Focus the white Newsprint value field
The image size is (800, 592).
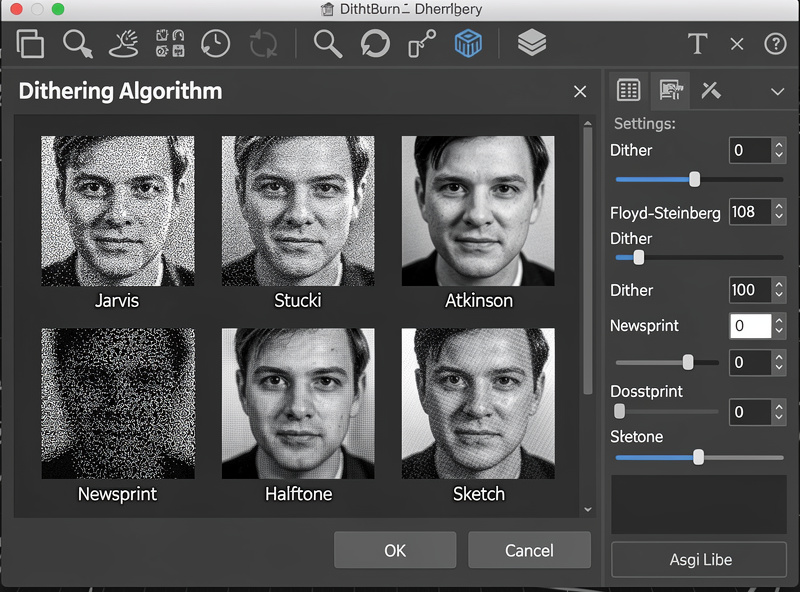tap(750, 326)
